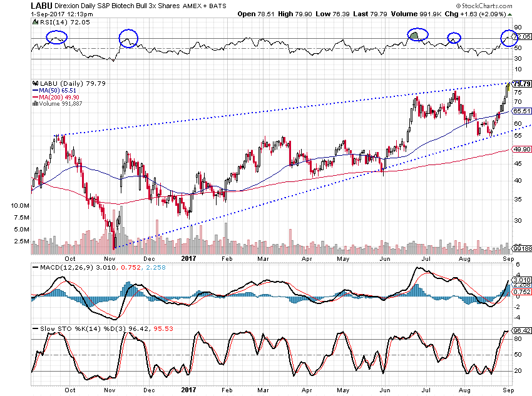This screenshot has height=396, width=532.
Task: Click the 79.79 last price tag on axis
Action: 521,84
